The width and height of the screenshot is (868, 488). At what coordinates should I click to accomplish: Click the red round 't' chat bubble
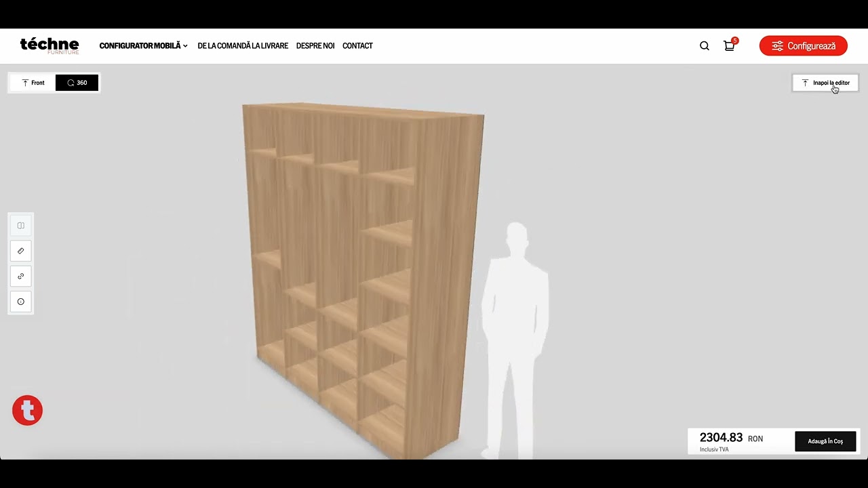(28, 410)
